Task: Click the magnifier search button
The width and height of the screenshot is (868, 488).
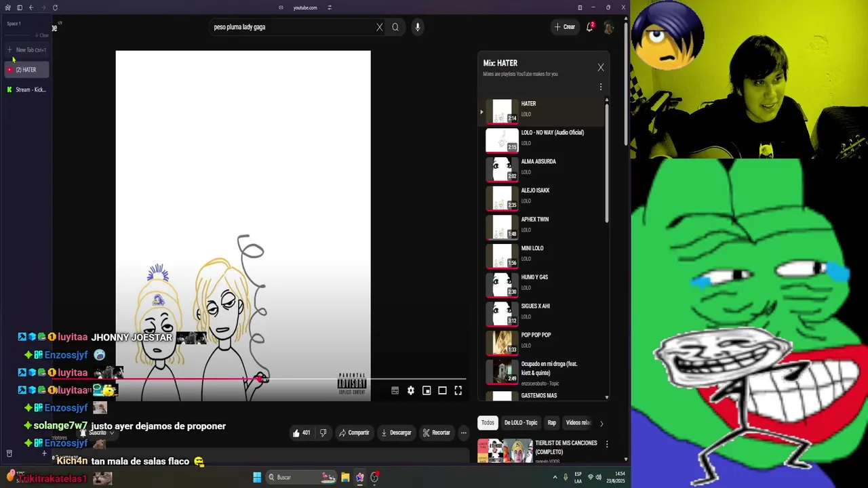Action: pyautogui.click(x=395, y=27)
